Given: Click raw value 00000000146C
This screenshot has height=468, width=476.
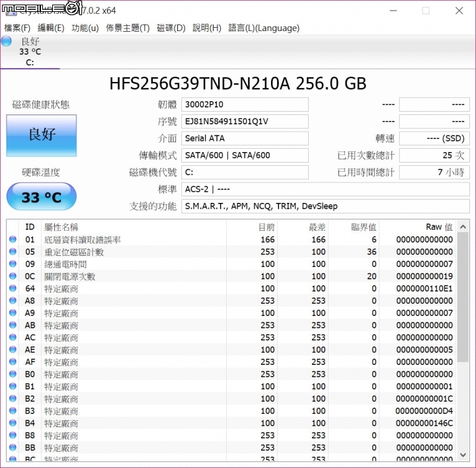Looking at the screenshot, I should (x=424, y=423).
